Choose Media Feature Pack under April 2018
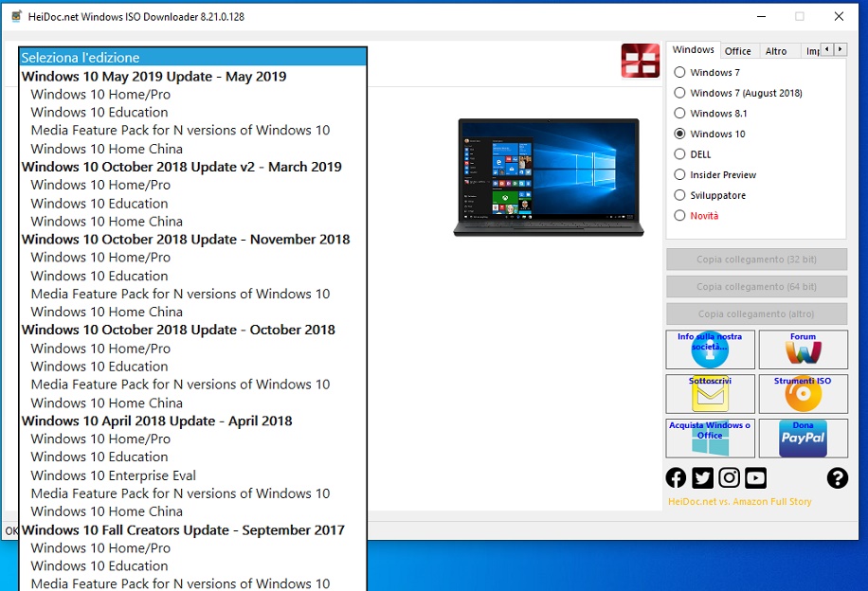This screenshot has height=591, width=868. coord(192,493)
